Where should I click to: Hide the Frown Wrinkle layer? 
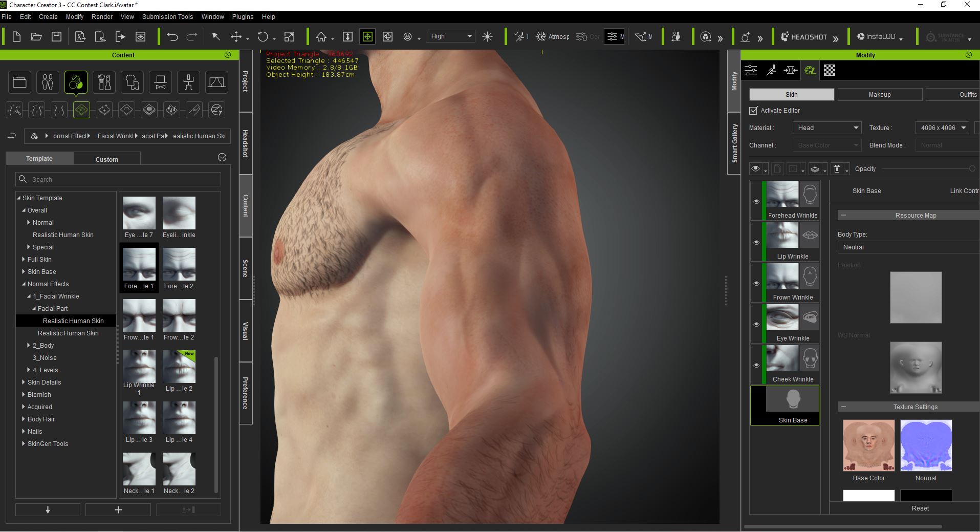[x=756, y=283]
